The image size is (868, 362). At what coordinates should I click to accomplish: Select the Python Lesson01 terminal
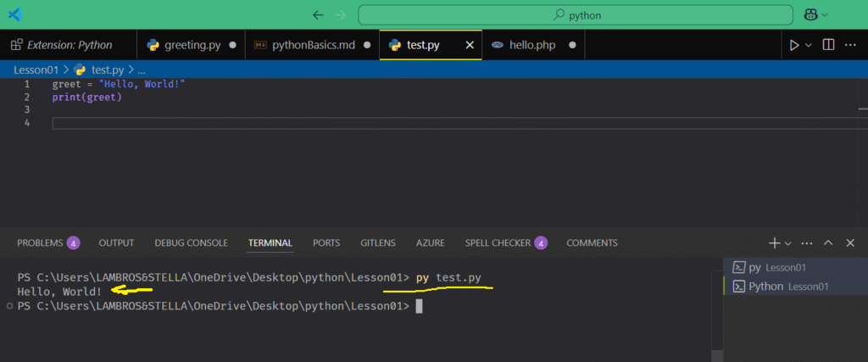point(780,287)
